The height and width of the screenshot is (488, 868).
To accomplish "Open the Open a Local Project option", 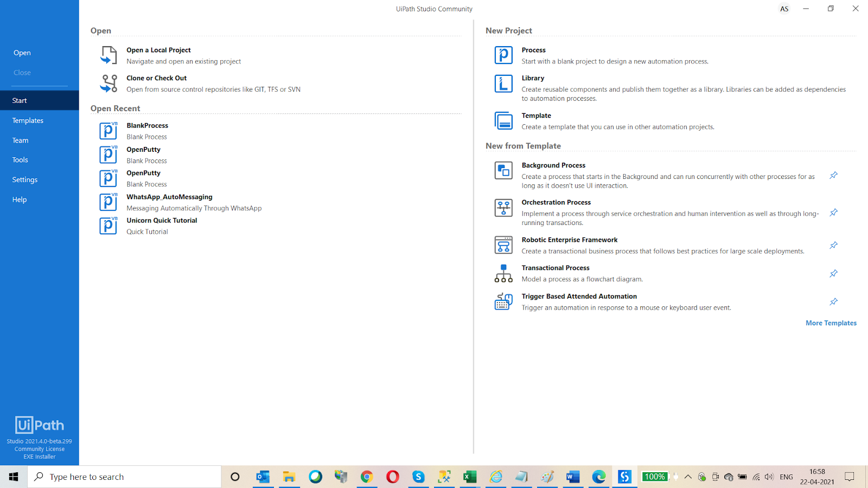I will click(x=158, y=50).
